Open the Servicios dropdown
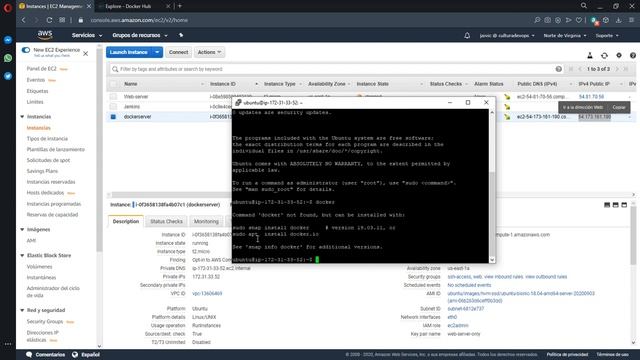Viewport: 640px width, 360px height. pos(87,36)
